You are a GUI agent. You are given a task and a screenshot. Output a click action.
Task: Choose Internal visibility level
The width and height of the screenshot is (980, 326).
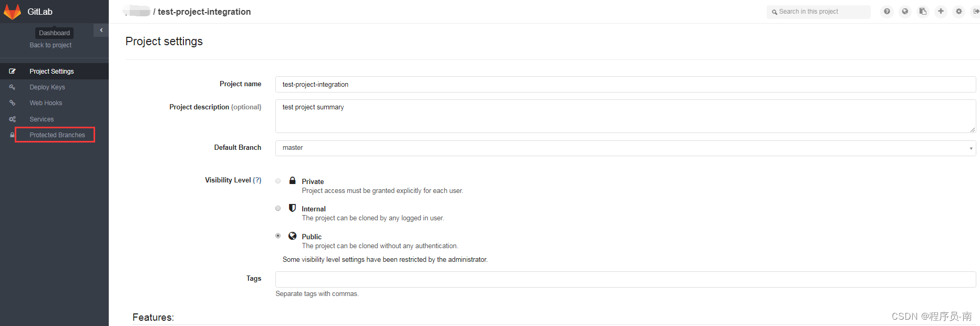pos(278,208)
